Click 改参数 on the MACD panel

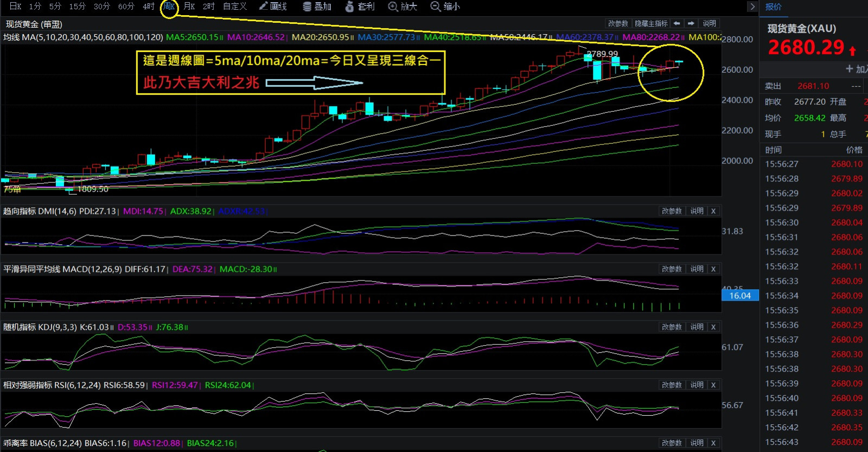click(x=672, y=269)
